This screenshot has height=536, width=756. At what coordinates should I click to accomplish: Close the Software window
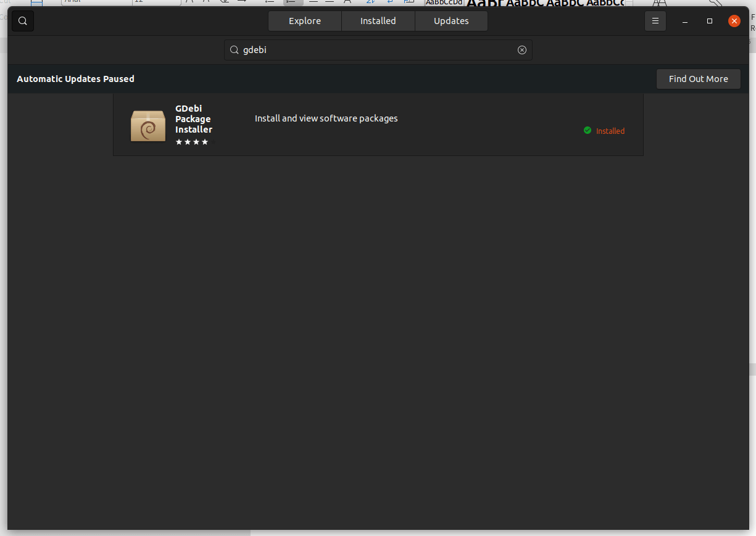(x=734, y=21)
